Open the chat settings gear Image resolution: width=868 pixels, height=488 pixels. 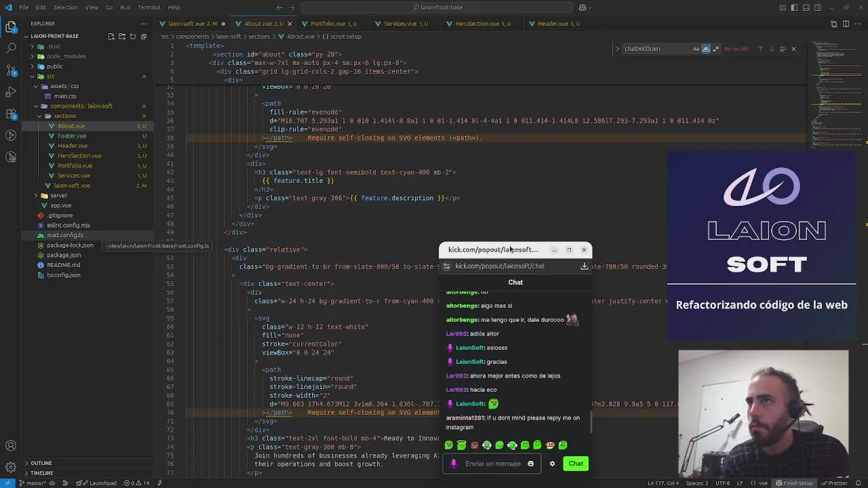[x=552, y=464]
